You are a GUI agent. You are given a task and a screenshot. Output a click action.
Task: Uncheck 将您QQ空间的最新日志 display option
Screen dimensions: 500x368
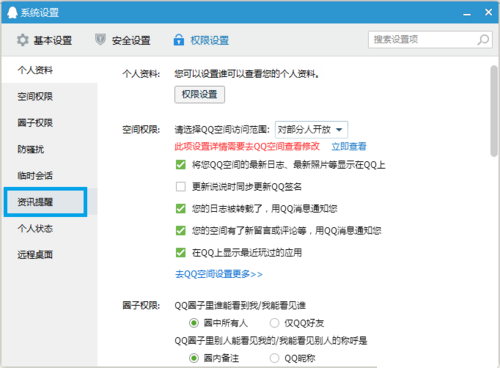[181, 165]
